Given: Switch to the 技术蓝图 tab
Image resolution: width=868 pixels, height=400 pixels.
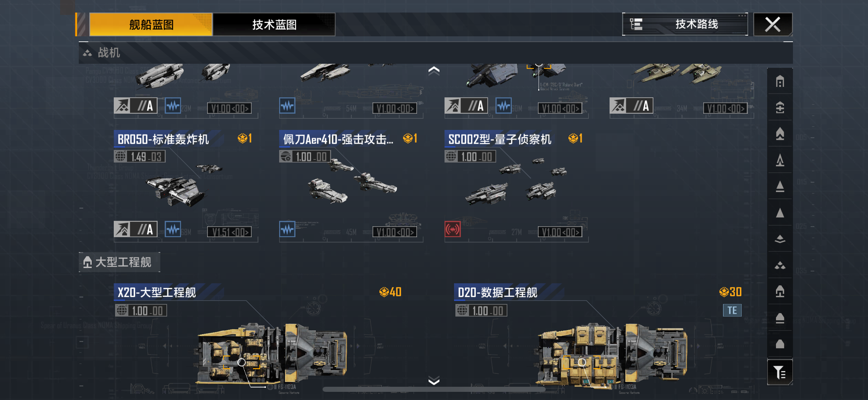Looking at the screenshot, I should click(x=274, y=24).
